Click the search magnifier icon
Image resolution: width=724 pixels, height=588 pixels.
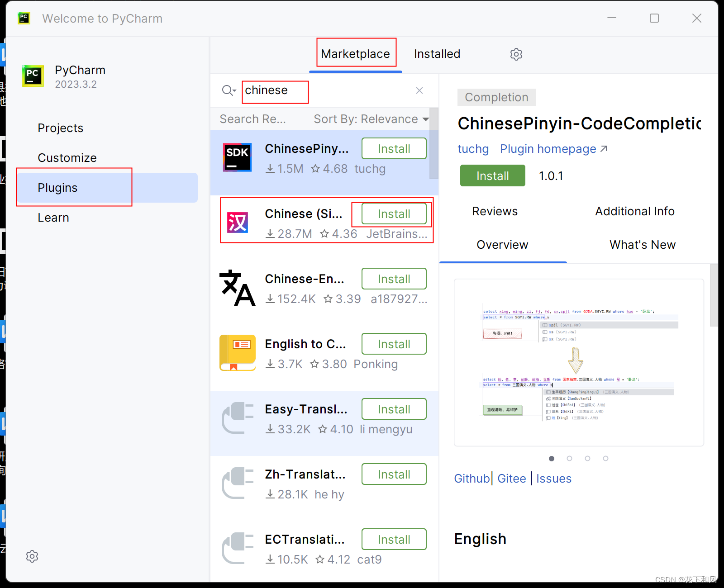[x=229, y=90]
